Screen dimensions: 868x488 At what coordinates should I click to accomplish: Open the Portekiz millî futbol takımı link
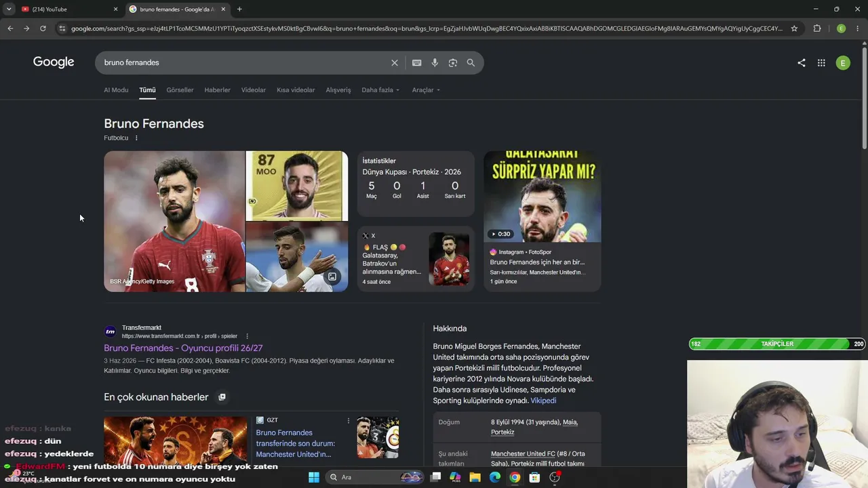547,464
